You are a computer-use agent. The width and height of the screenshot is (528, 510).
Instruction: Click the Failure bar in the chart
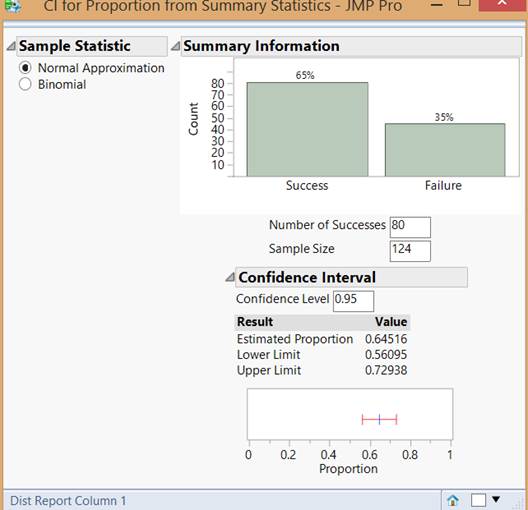pyautogui.click(x=445, y=150)
